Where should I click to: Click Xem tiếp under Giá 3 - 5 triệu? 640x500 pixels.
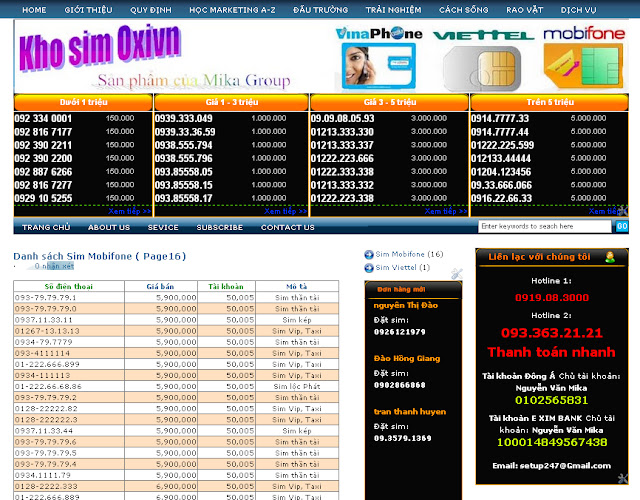(446, 211)
